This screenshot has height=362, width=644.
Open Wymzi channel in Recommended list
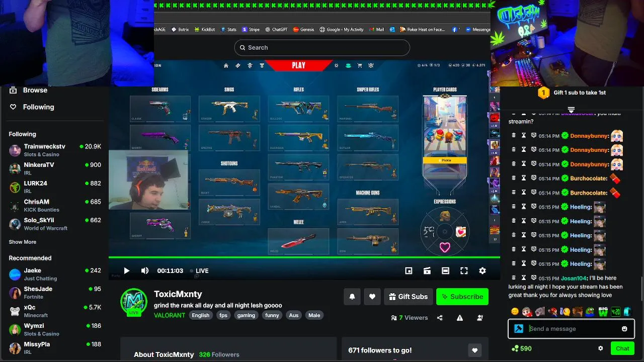point(55,329)
